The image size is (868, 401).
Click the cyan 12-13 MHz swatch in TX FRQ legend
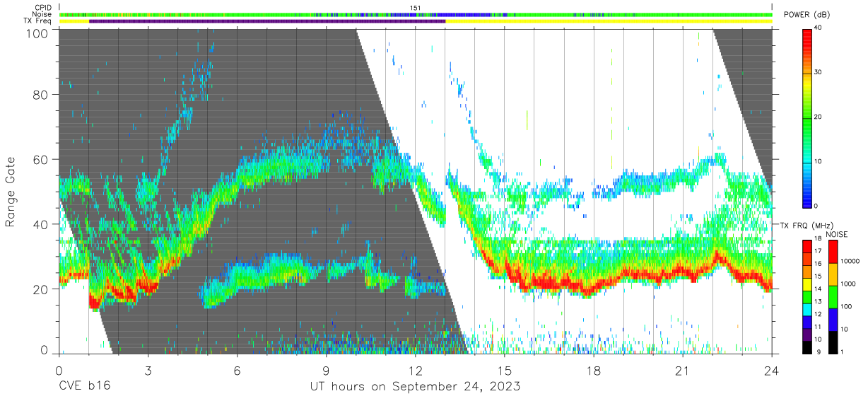(807, 309)
